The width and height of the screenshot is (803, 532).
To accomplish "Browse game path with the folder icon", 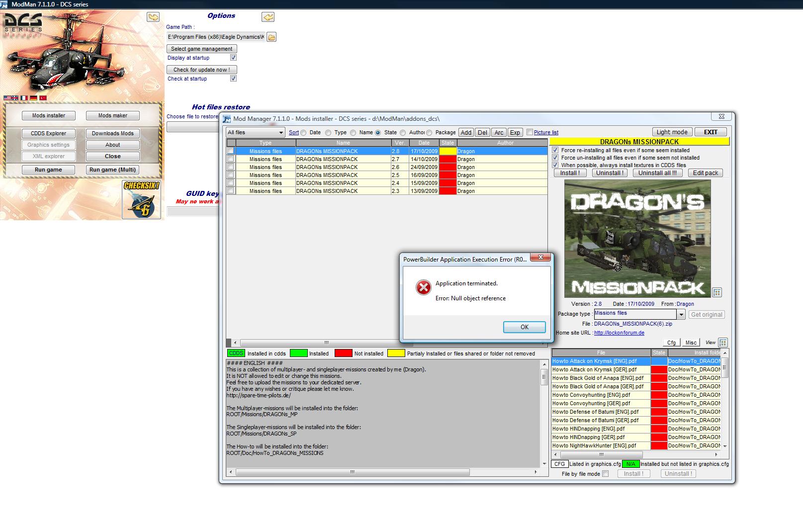I will (x=271, y=37).
